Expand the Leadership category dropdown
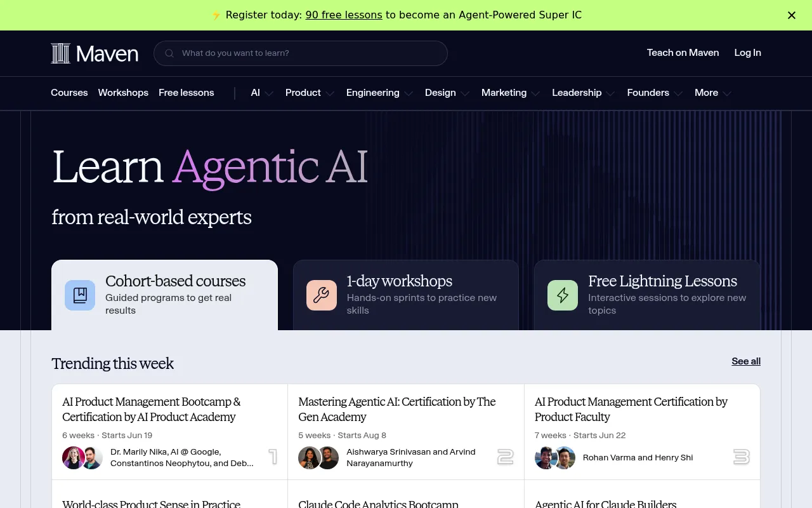The image size is (812, 508). (x=583, y=93)
